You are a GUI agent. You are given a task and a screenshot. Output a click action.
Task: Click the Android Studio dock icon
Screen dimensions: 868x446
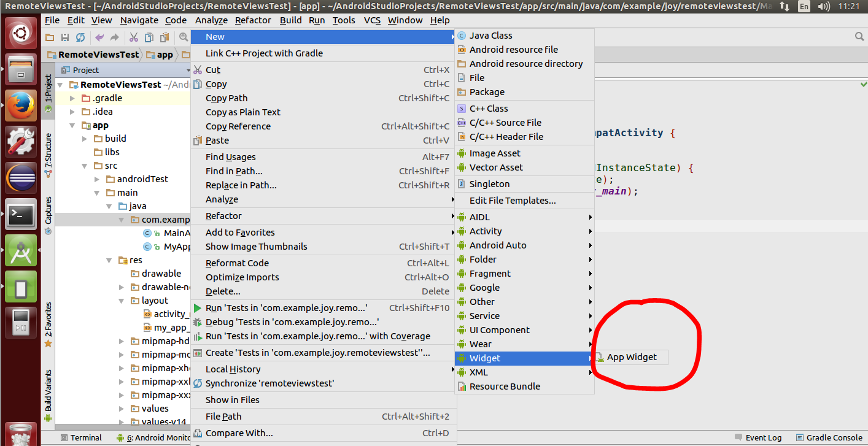pyautogui.click(x=21, y=250)
